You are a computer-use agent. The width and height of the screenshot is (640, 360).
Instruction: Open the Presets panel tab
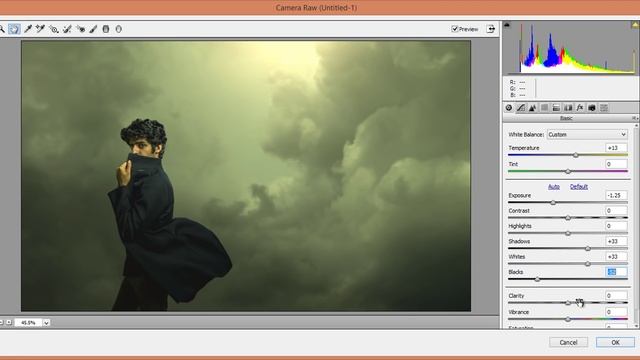pyautogui.click(x=604, y=108)
